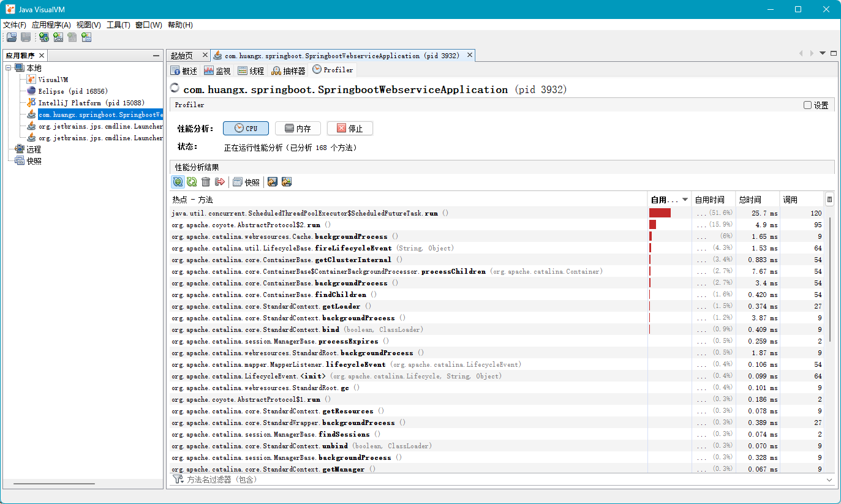Switch to the 线程 tab

tap(251, 71)
